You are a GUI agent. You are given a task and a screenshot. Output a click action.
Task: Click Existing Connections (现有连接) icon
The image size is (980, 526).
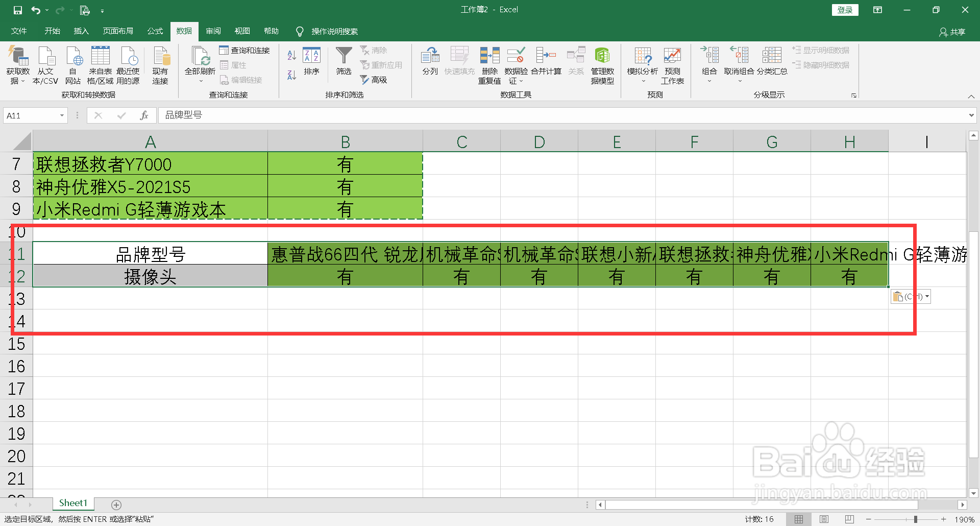(x=160, y=65)
